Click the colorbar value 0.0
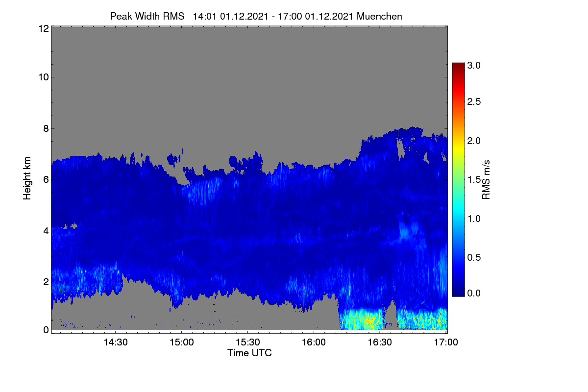 (x=474, y=293)
